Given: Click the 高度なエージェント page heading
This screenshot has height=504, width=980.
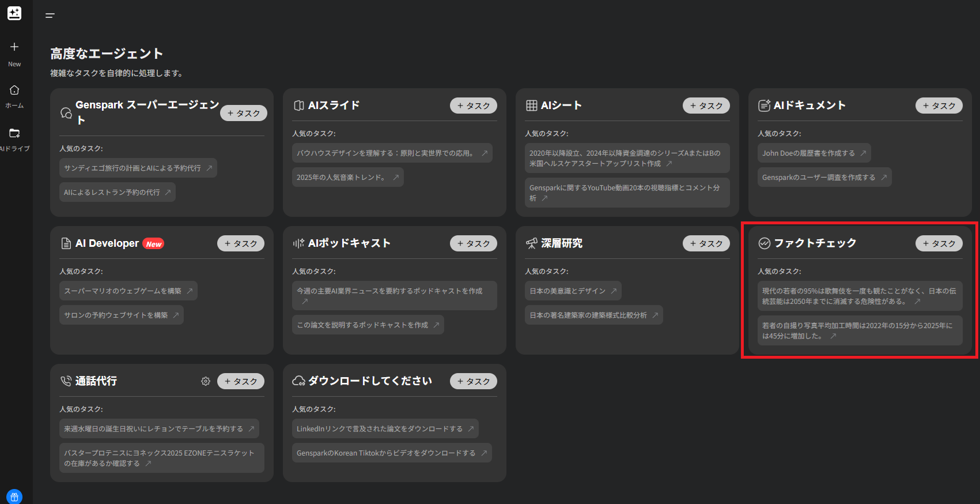Looking at the screenshot, I should click(x=107, y=54).
